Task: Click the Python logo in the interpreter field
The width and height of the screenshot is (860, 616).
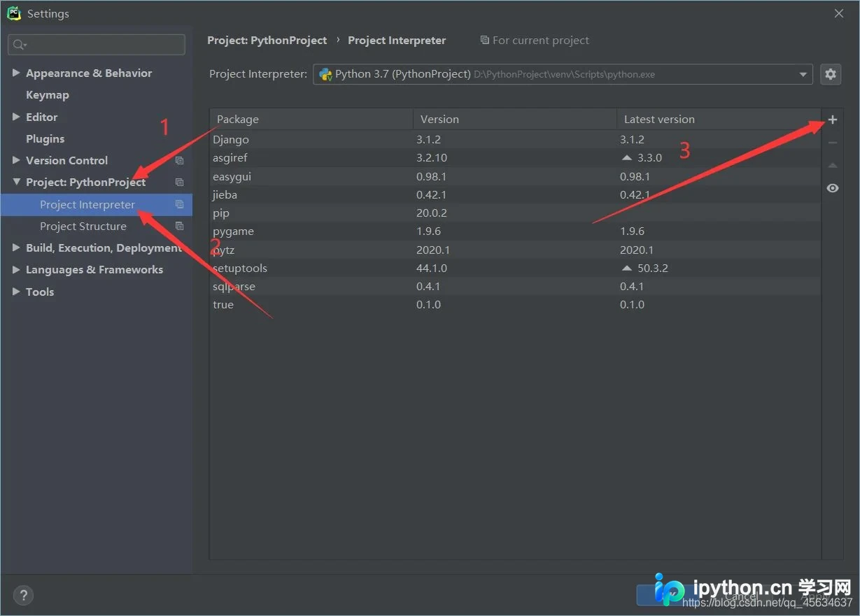Action: [325, 74]
